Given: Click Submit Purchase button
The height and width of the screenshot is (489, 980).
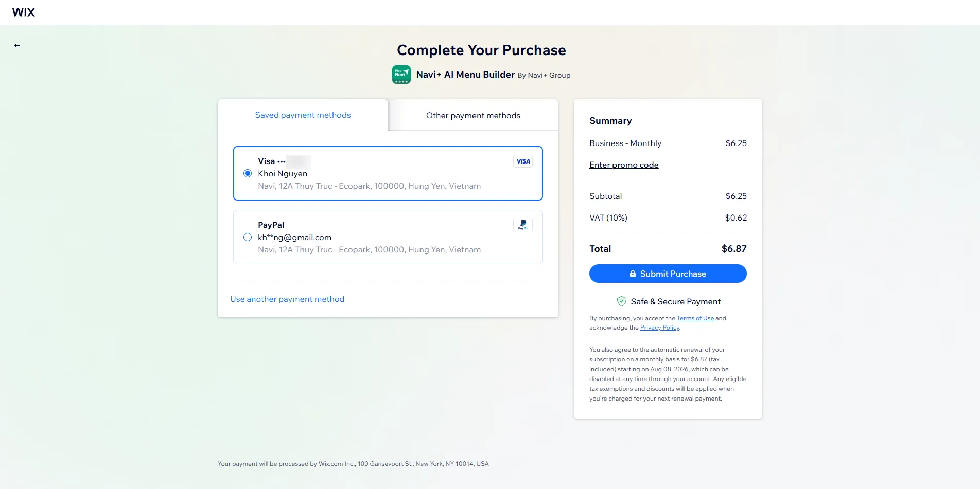Looking at the screenshot, I should click(x=668, y=274).
